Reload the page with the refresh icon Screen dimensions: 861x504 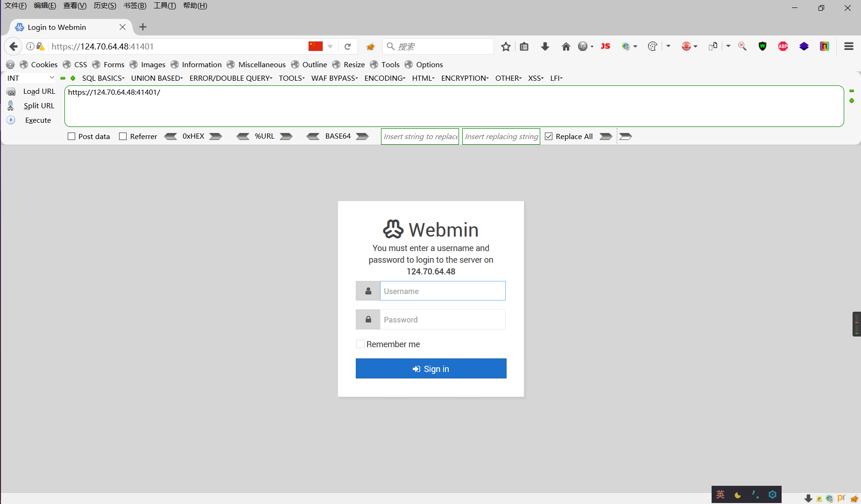click(347, 47)
